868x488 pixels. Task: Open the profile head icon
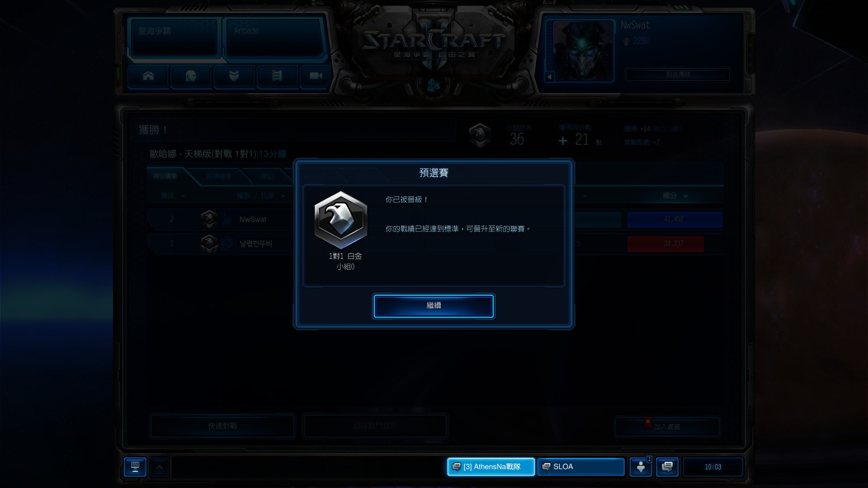(191, 76)
